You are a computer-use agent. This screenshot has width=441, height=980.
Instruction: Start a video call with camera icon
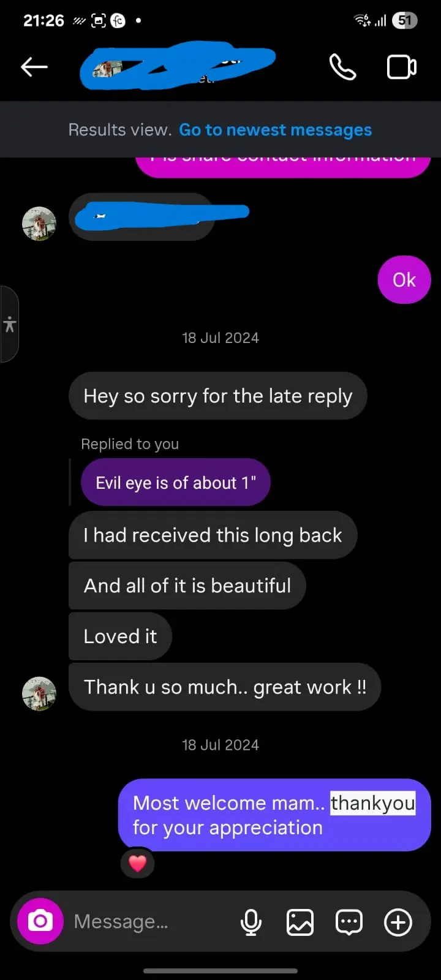pyautogui.click(x=402, y=67)
